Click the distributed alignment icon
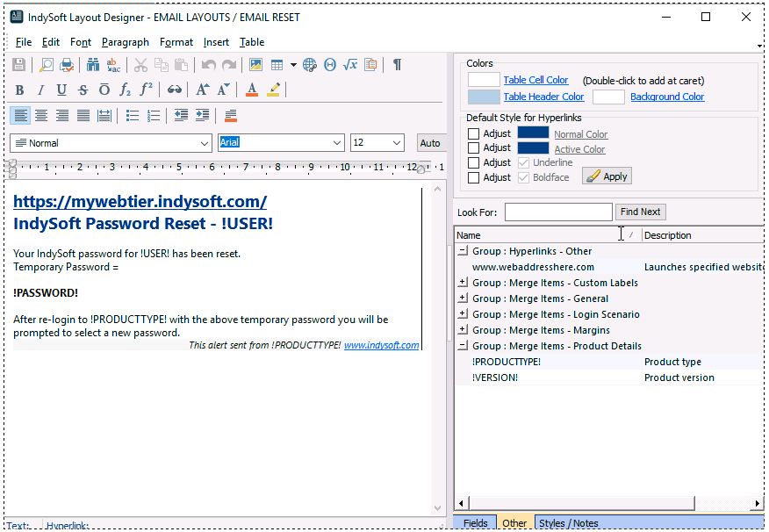Image resolution: width=769 pixels, height=532 pixels. [104, 116]
